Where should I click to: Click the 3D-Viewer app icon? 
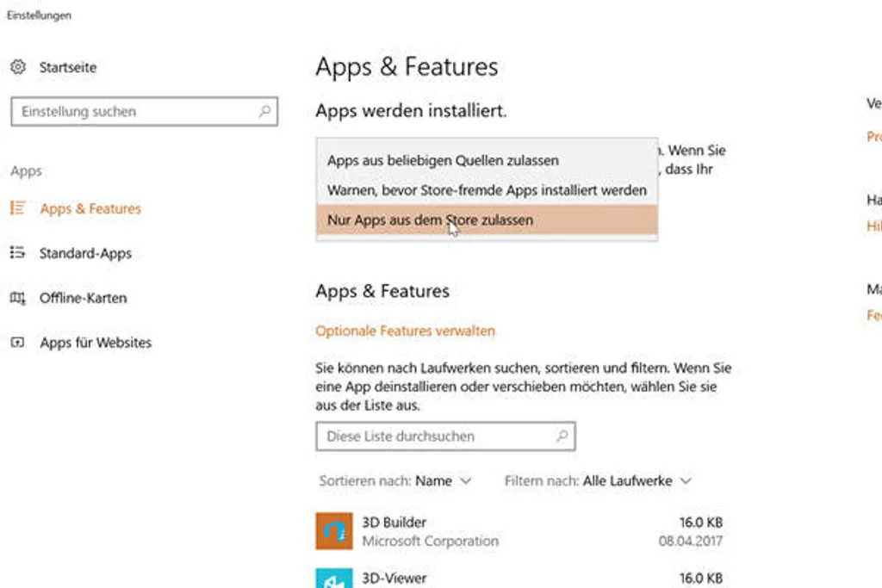(334, 578)
